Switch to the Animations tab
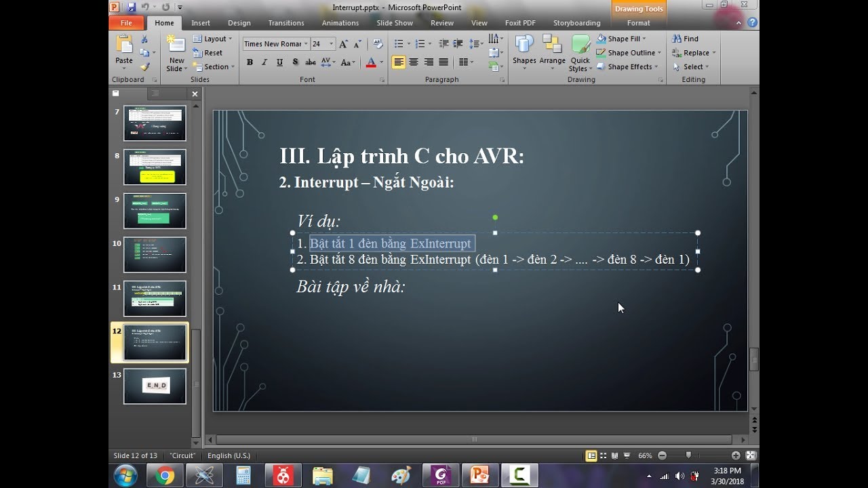 pos(340,23)
